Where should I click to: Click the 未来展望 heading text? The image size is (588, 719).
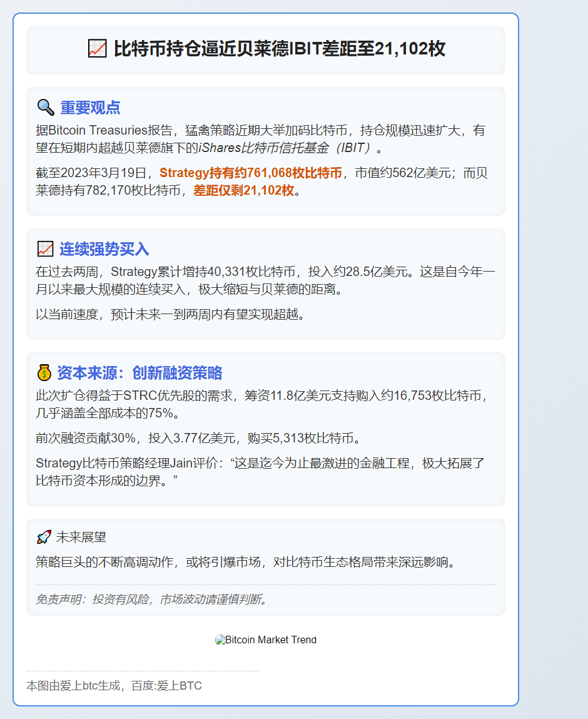coord(81,537)
